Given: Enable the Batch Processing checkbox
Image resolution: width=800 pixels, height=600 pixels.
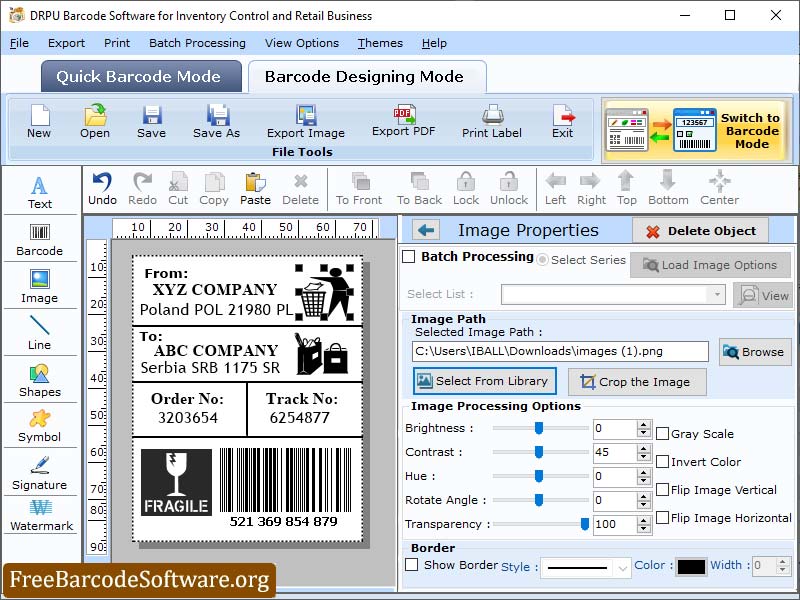Looking at the screenshot, I should [x=409, y=257].
